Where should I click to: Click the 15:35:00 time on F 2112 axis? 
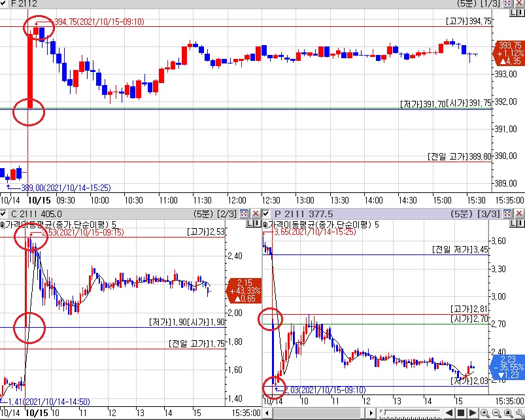coord(509,201)
